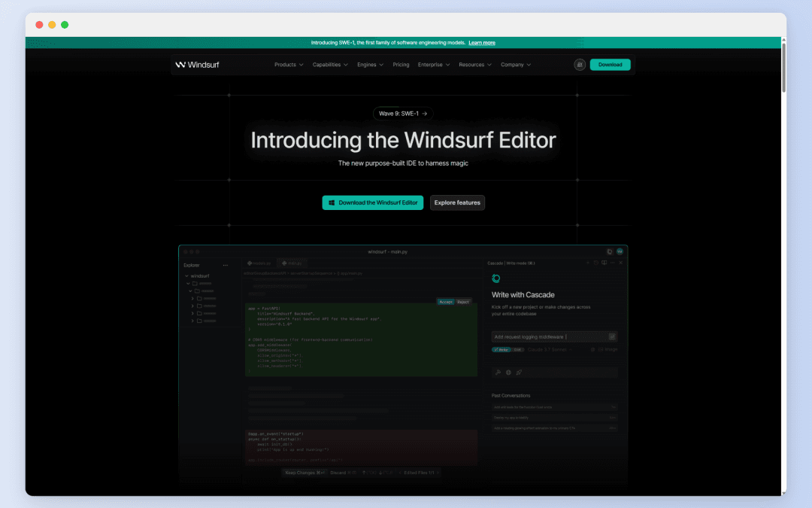The height and width of the screenshot is (508, 812).
Task: Click the mention icon left of Image
Action: click(592, 349)
